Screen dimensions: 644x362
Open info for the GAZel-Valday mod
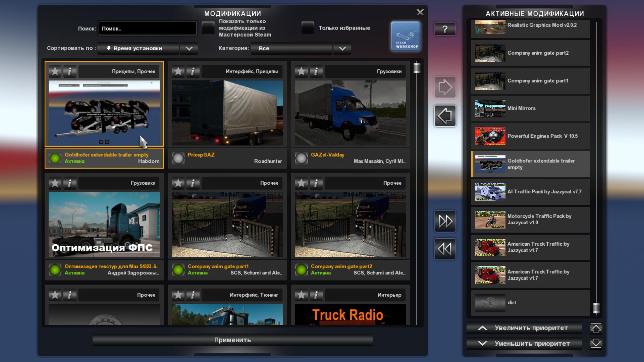click(316, 71)
